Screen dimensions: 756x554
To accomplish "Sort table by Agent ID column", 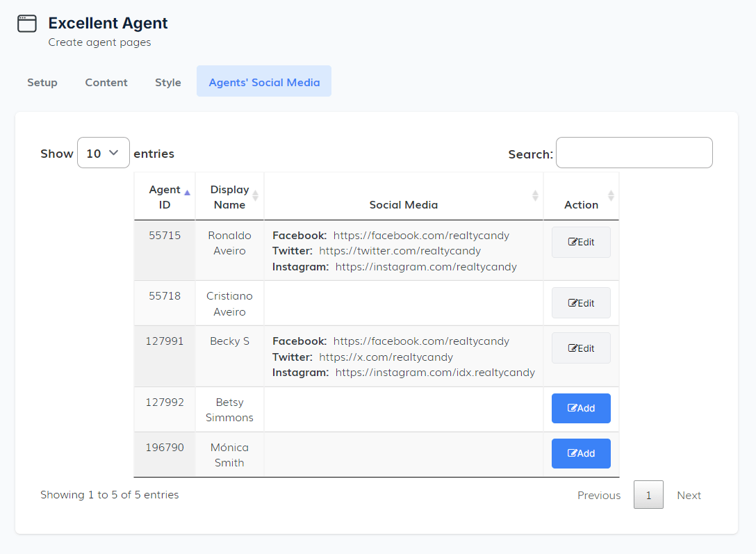I will 165,197.
